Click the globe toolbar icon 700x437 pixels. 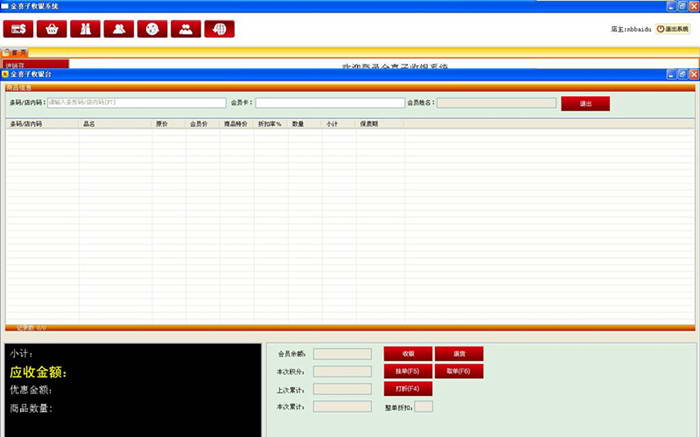219,29
